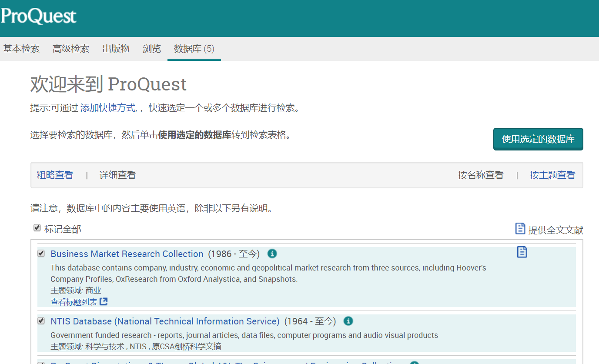Click the 添加快捷方式 link
Image resolution: width=599 pixels, height=364 pixels.
click(108, 108)
